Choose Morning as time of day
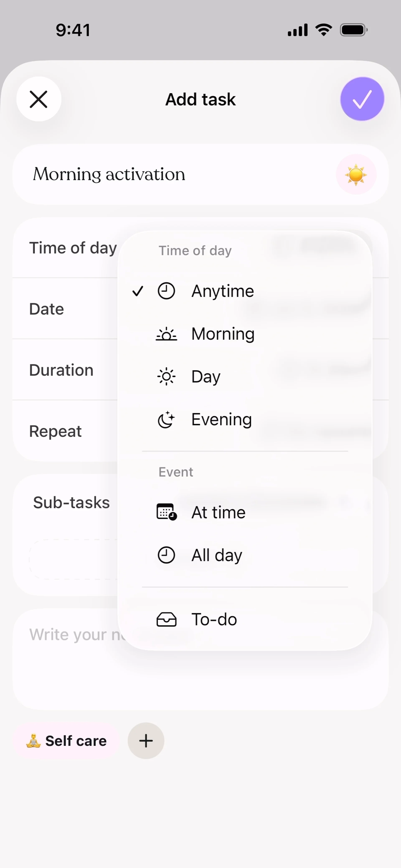401x868 pixels. point(223,334)
